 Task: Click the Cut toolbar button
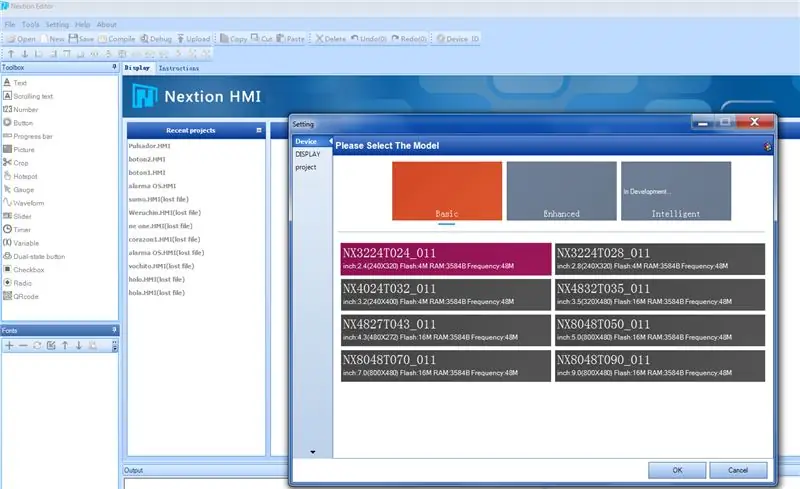tap(262, 39)
